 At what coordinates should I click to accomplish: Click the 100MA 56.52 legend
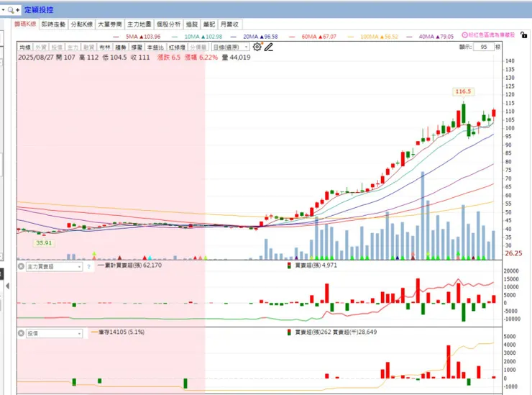[x=373, y=37]
